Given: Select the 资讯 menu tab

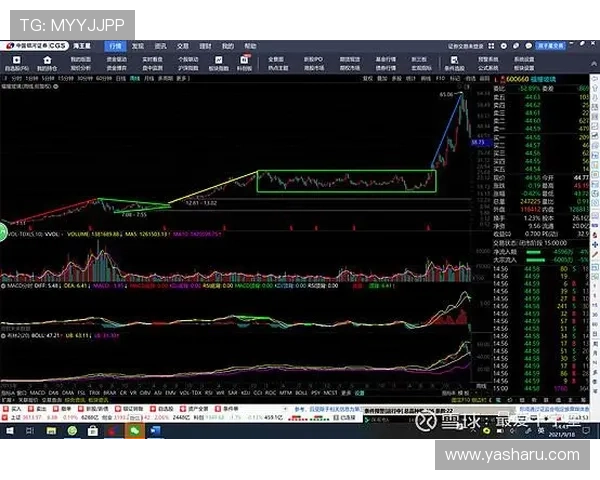Looking at the screenshot, I should coord(160,46).
